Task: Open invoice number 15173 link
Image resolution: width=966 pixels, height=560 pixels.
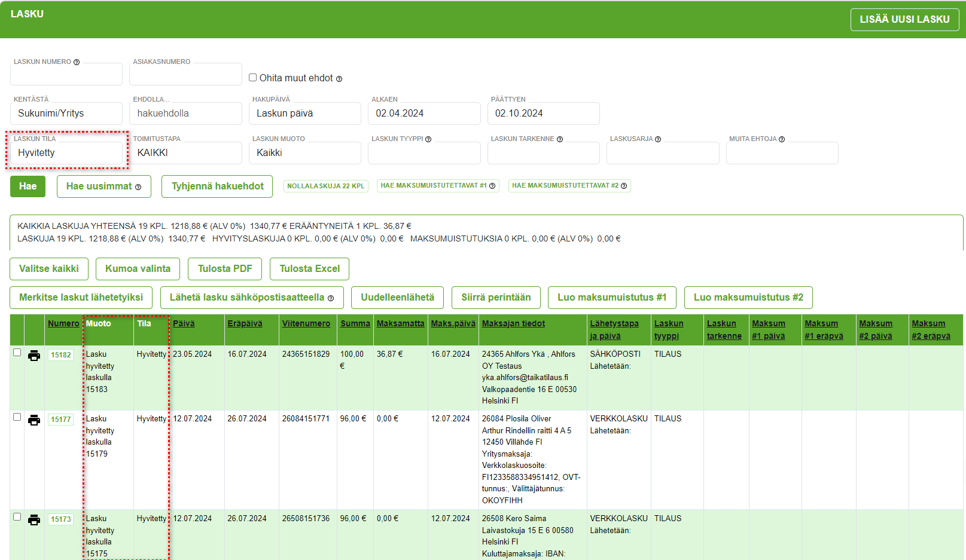Action: (x=61, y=519)
